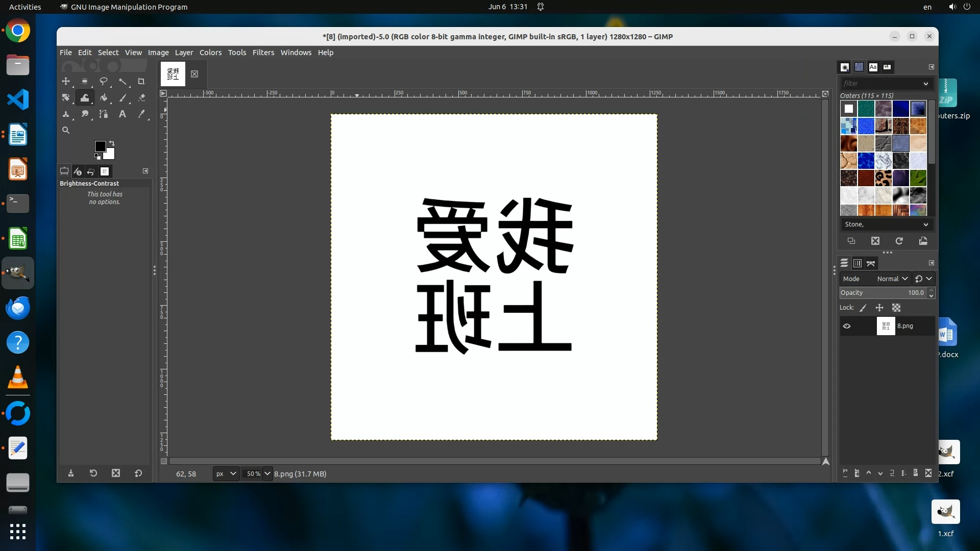Click the Zoom magnifier tool
Screen dimensions: 980x551
[x=66, y=131]
